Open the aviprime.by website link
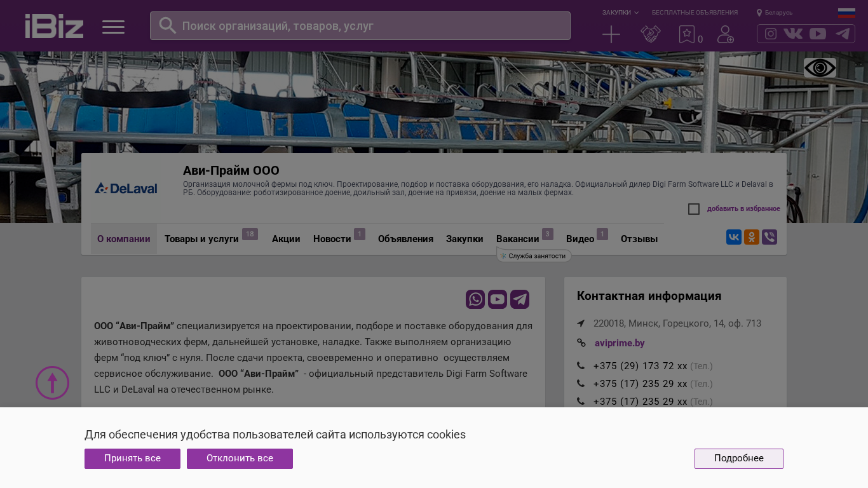868x488 pixels. (620, 343)
